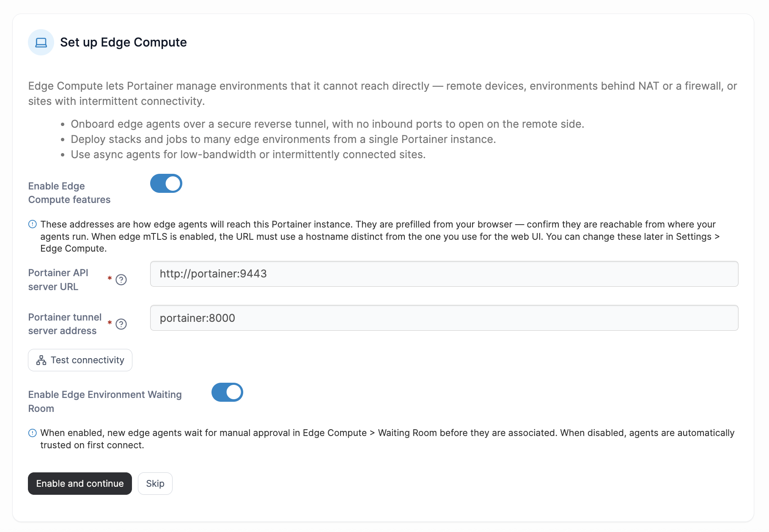Open help tooltip for Portainer tunnel server address
Image resolution: width=769 pixels, height=532 pixels.
121,324
